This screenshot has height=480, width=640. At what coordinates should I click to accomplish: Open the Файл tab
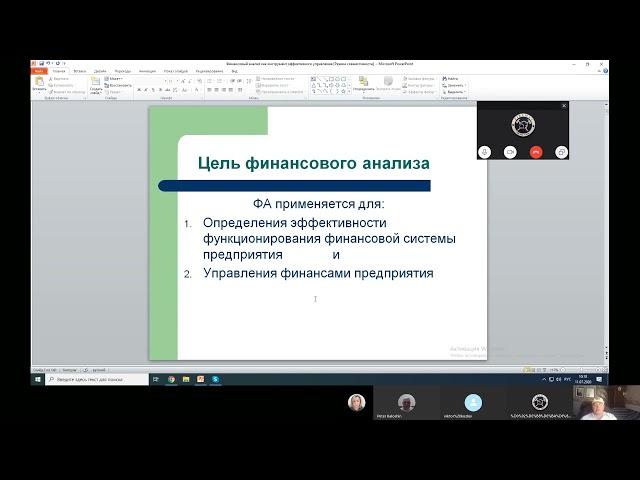point(39,71)
